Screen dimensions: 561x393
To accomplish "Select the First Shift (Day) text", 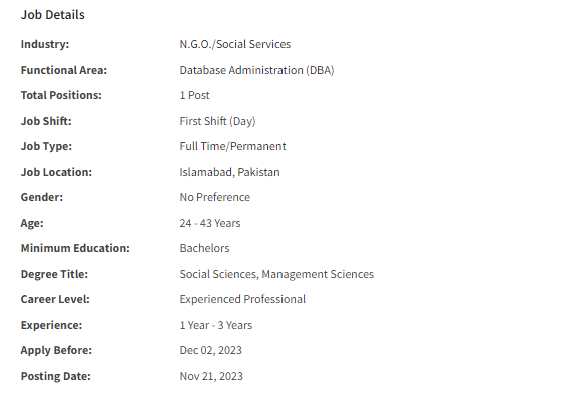I will point(217,121).
